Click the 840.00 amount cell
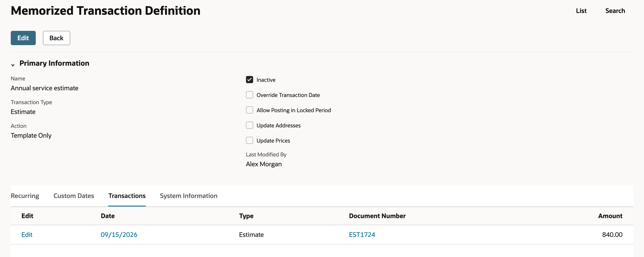 click(612, 234)
